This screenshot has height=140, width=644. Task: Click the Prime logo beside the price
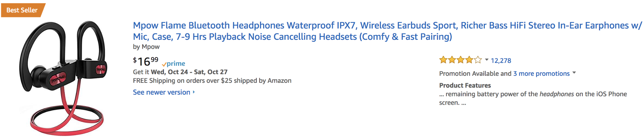coord(174,64)
